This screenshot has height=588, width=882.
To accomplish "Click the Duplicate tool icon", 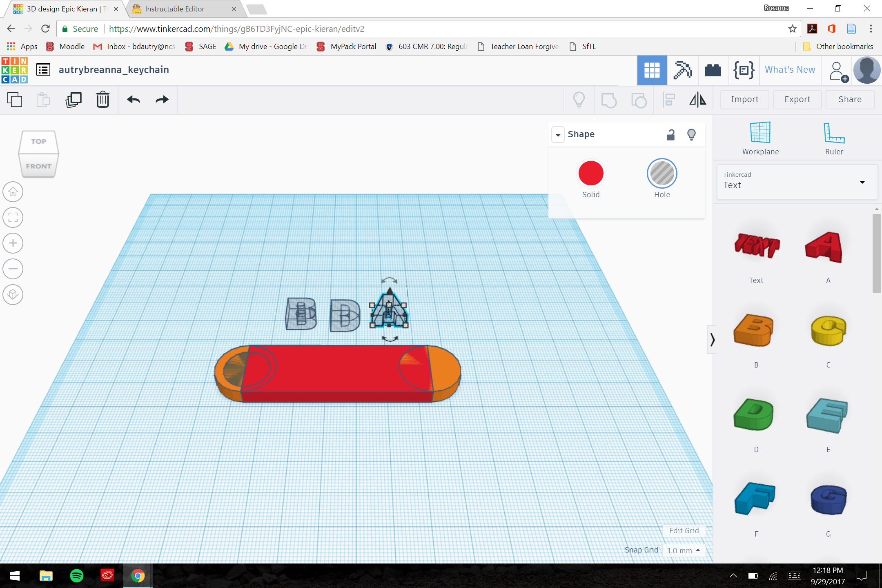I will tap(73, 100).
